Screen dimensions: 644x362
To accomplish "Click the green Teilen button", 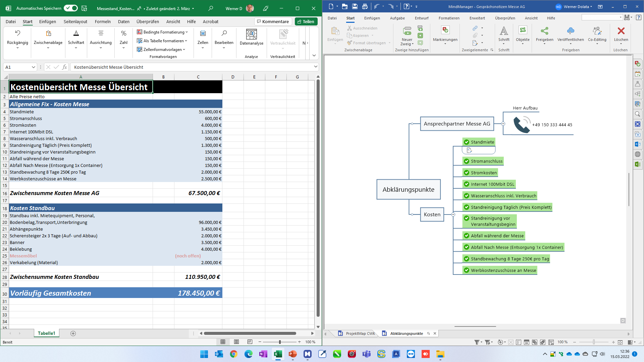I will click(306, 21).
